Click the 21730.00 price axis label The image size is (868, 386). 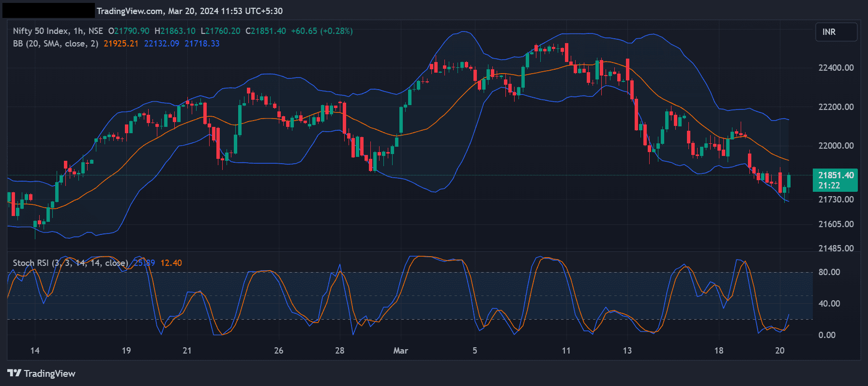(836, 200)
